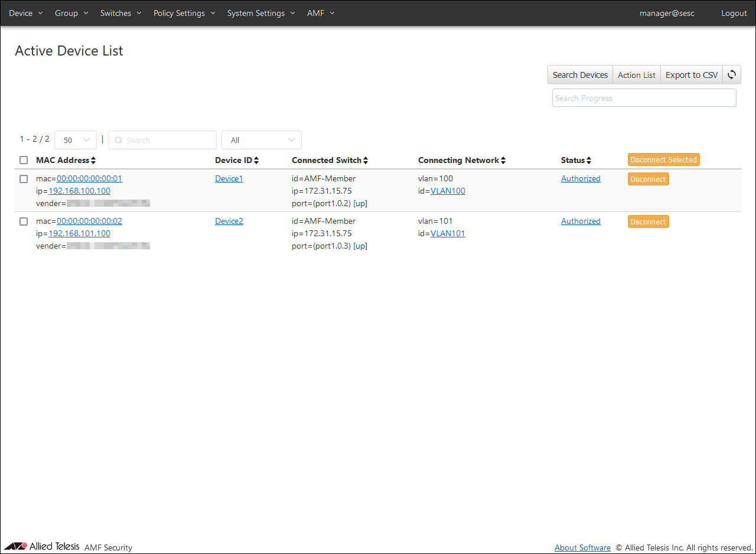Expand the All filter dropdown
Image resolution: width=756 pixels, height=554 pixels.
[x=261, y=140]
